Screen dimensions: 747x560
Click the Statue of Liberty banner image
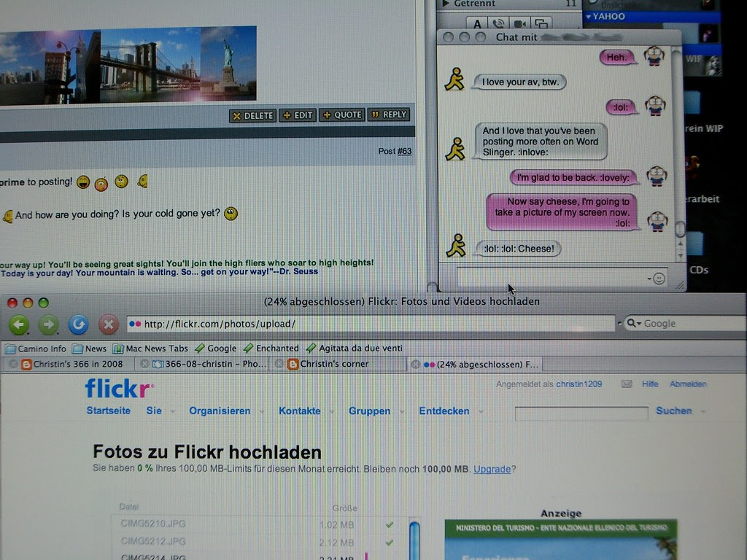click(228, 63)
